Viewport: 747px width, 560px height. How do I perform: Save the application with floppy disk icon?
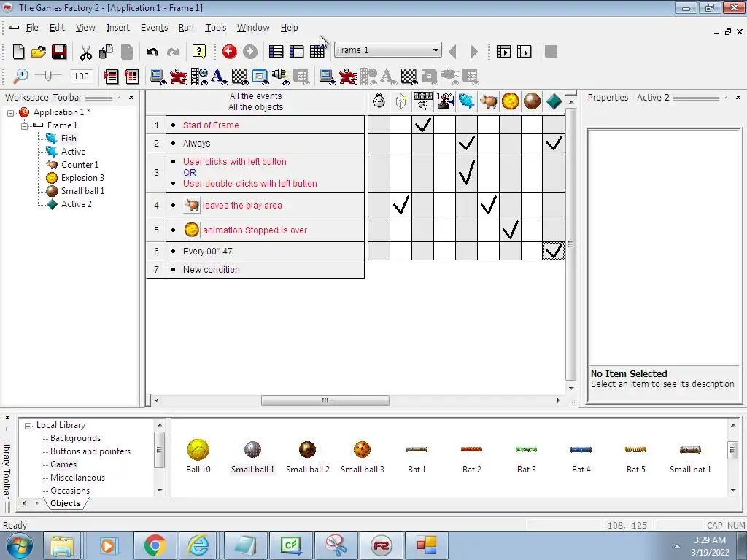click(x=59, y=52)
